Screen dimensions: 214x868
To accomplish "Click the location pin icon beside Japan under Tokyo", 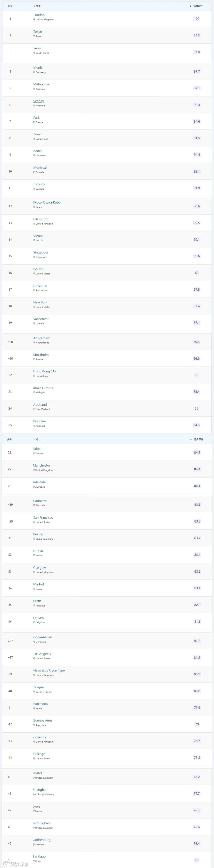I will (x=34, y=36).
